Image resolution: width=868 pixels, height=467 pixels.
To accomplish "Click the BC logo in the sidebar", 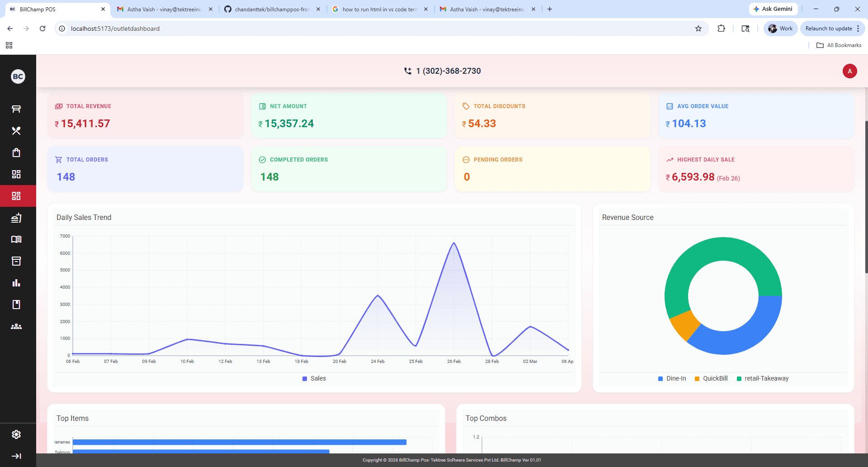I will pyautogui.click(x=18, y=76).
